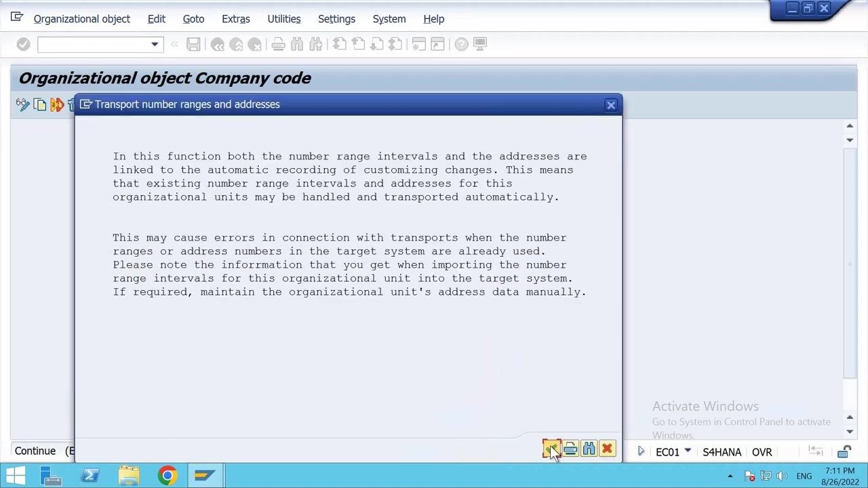
Task: Confirm the dialog with the green checkmark
Action: pyautogui.click(x=551, y=449)
